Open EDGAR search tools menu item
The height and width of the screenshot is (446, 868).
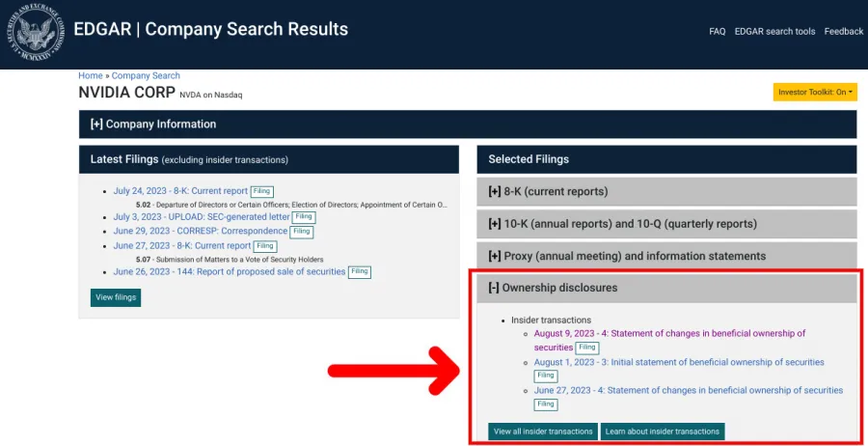[x=774, y=32]
